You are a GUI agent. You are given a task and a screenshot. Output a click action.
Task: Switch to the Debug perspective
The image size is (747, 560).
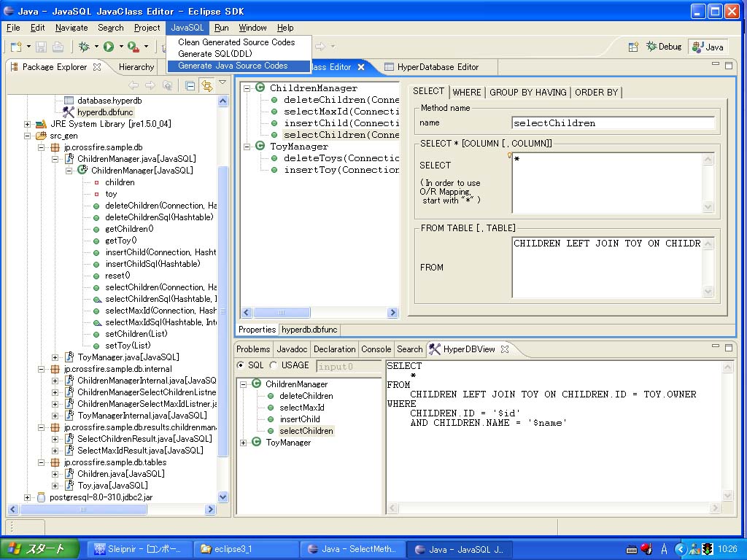[663, 47]
